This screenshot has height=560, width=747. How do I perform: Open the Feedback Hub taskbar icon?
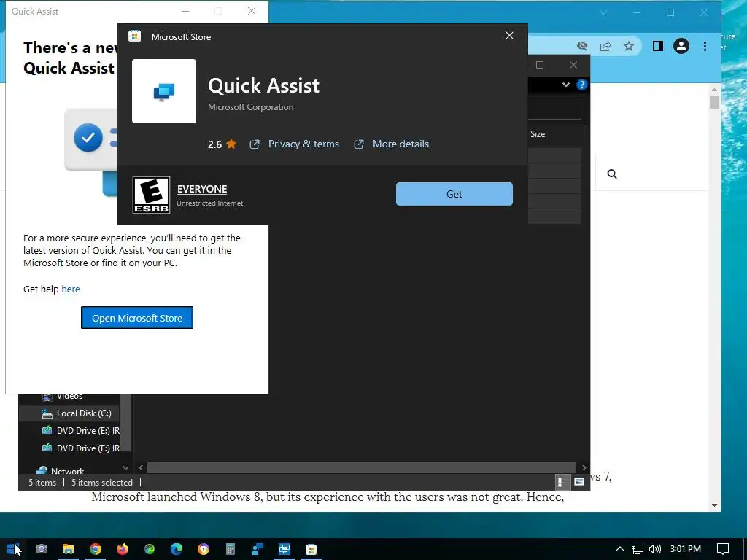coord(258,549)
